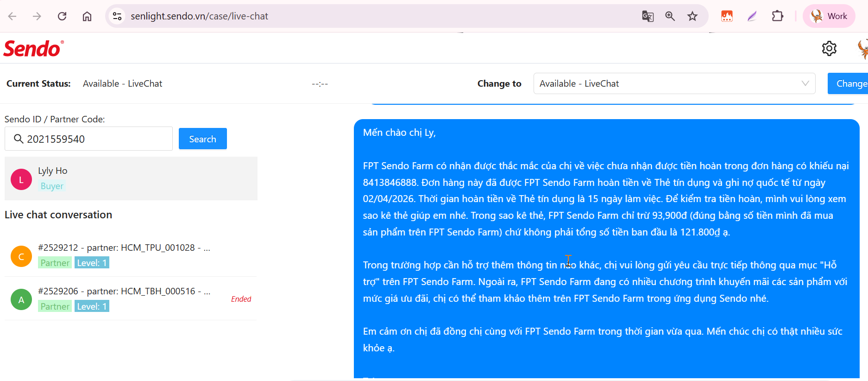Viewport: 868px width, 381px height.
Task: Click the Current Status label
Action: click(x=38, y=83)
